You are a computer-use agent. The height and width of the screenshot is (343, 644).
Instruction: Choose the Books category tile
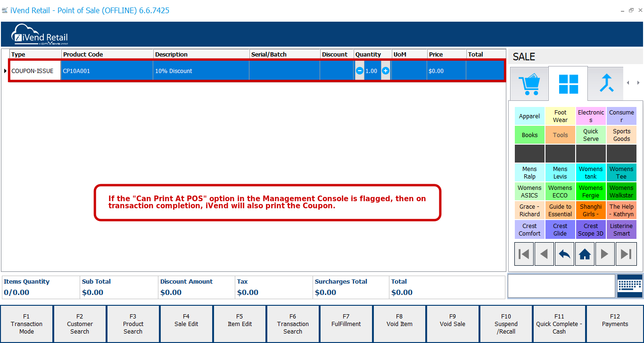click(529, 135)
